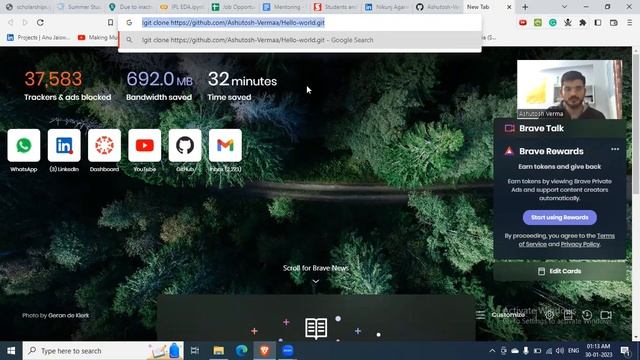Click the Windows taskbar search box
640x360 pixels.
coord(103,351)
